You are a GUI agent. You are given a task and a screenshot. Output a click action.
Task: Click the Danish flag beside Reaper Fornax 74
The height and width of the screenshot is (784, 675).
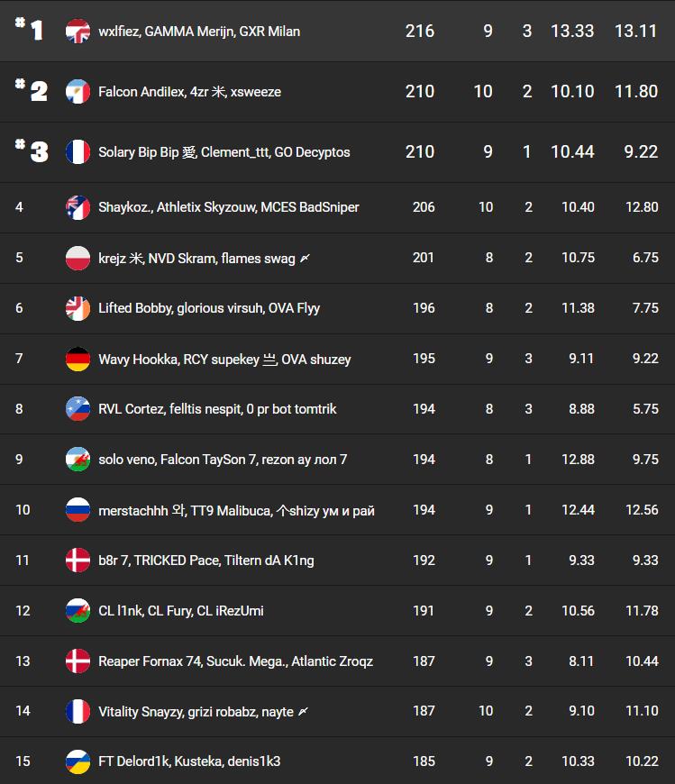click(78, 661)
